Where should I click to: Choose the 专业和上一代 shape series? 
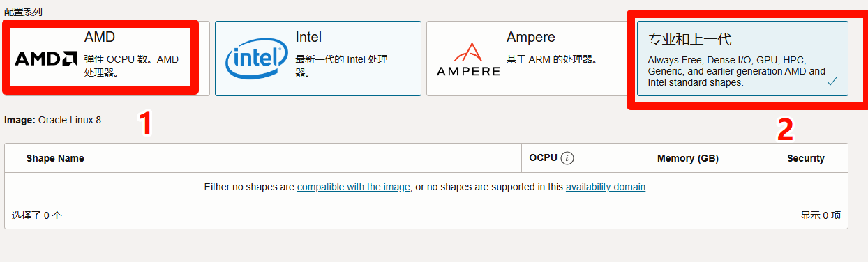pos(742,59)
